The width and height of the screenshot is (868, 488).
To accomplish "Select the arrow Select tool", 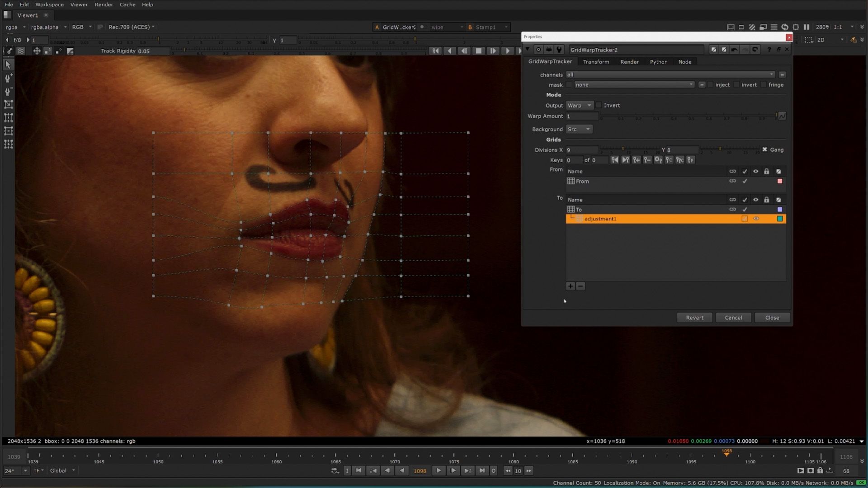I will pos(8,65).
